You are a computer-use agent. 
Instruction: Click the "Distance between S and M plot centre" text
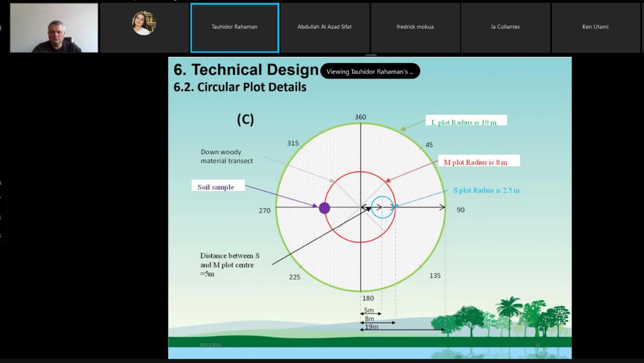[x=230, y=264]
